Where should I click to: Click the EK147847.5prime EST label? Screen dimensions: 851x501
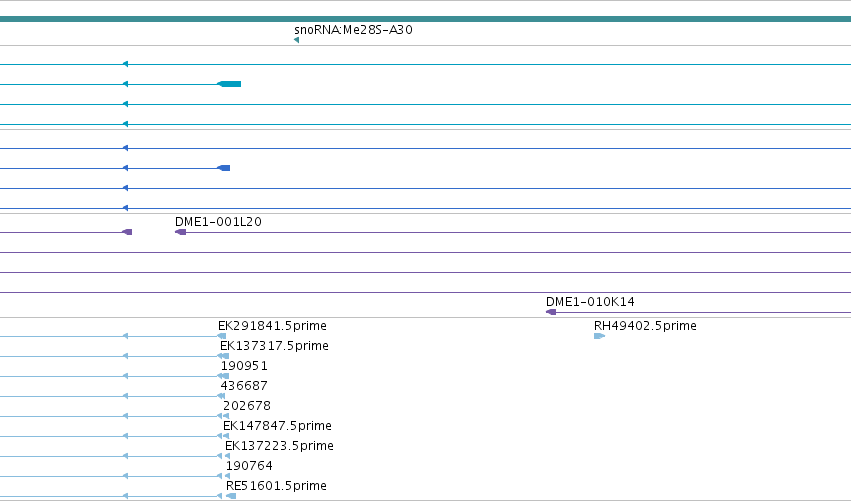(277, 426)
